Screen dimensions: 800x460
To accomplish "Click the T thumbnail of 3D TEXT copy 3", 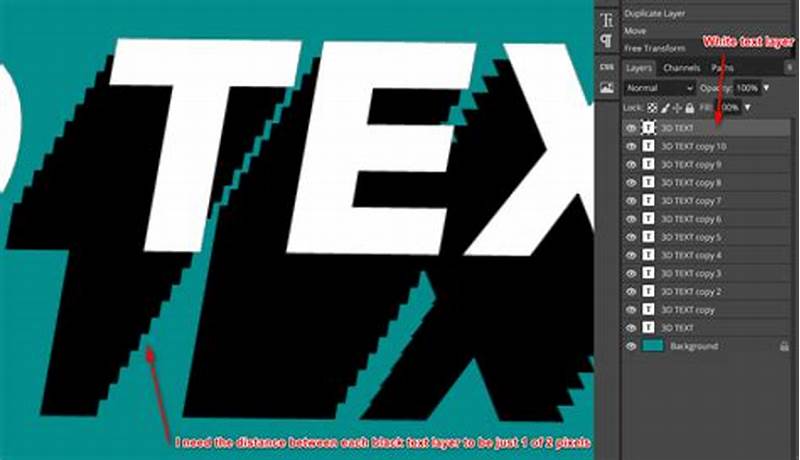I will coord(648,273).
